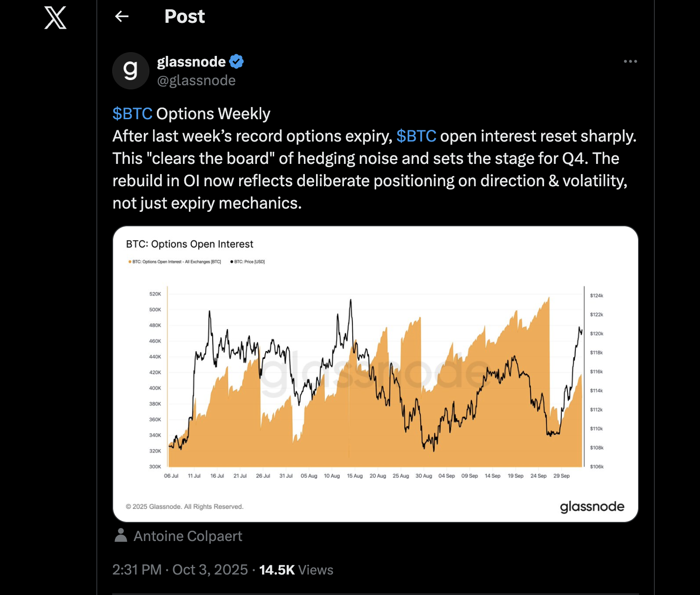Click the @glassnode handle

196,81
